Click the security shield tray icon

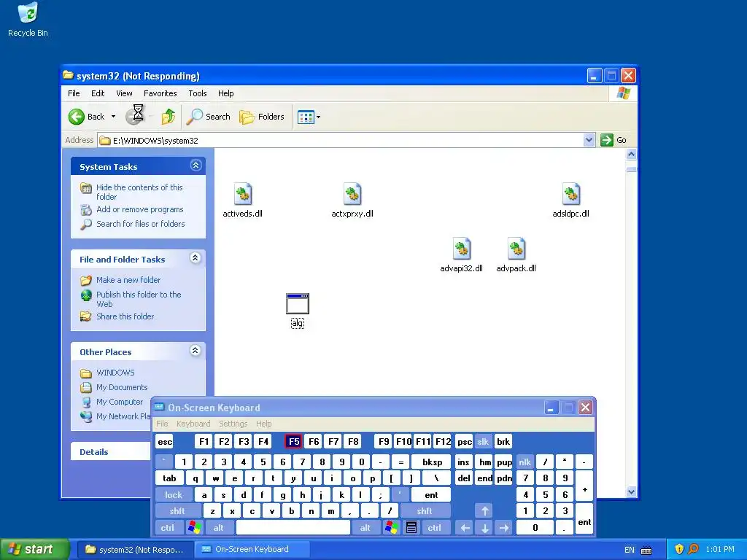(679, 549)
